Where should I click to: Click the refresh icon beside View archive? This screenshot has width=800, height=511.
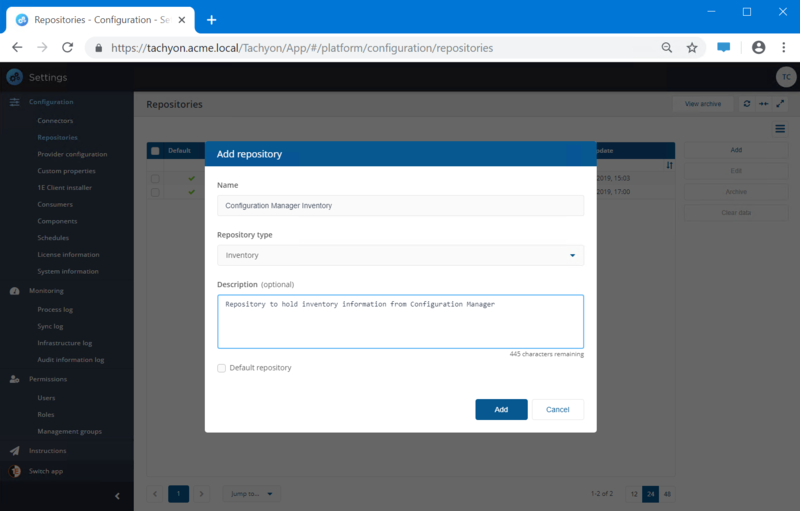(746, 104)
